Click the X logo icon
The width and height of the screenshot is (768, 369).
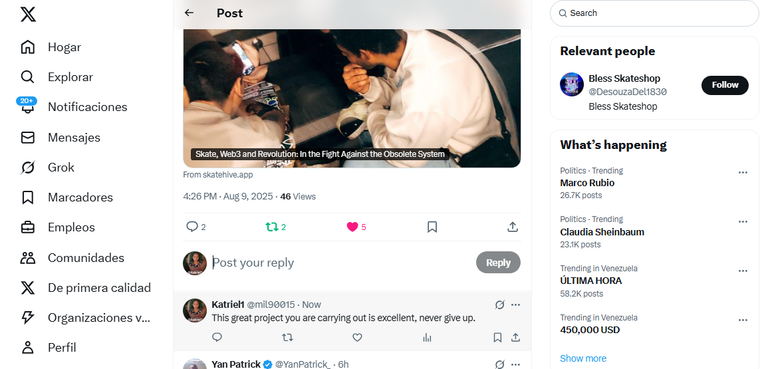click(x=28, y=14)
